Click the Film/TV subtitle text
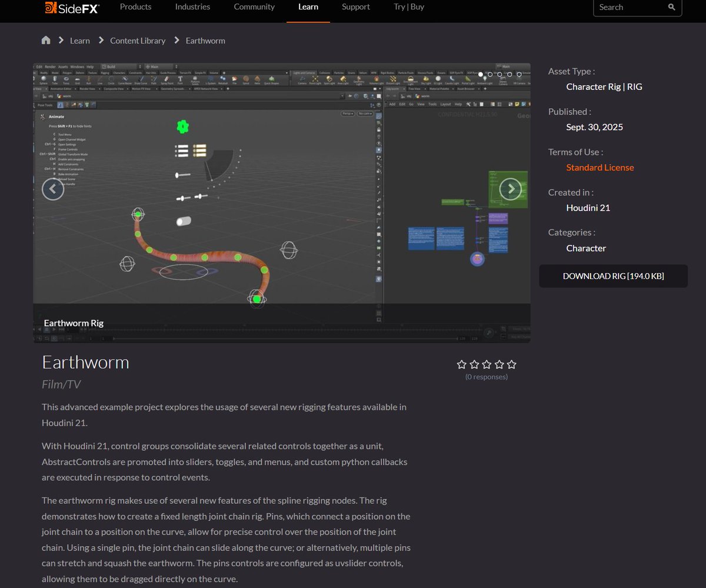The image size is (706, 588). click(x=61, y=384)
